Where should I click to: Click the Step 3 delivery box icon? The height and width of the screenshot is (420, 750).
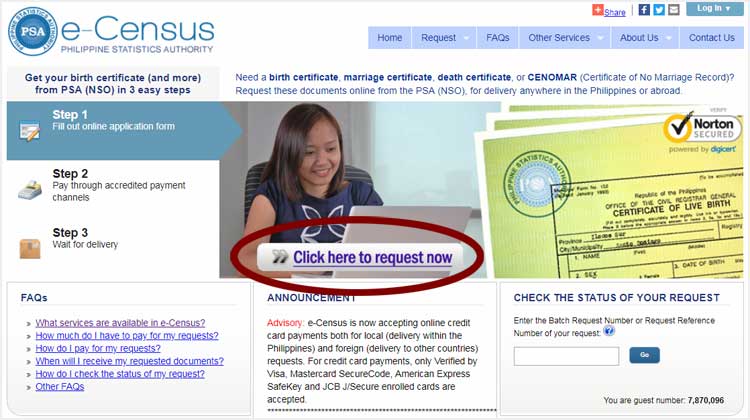pyautogui.click(x=30, y=248)
